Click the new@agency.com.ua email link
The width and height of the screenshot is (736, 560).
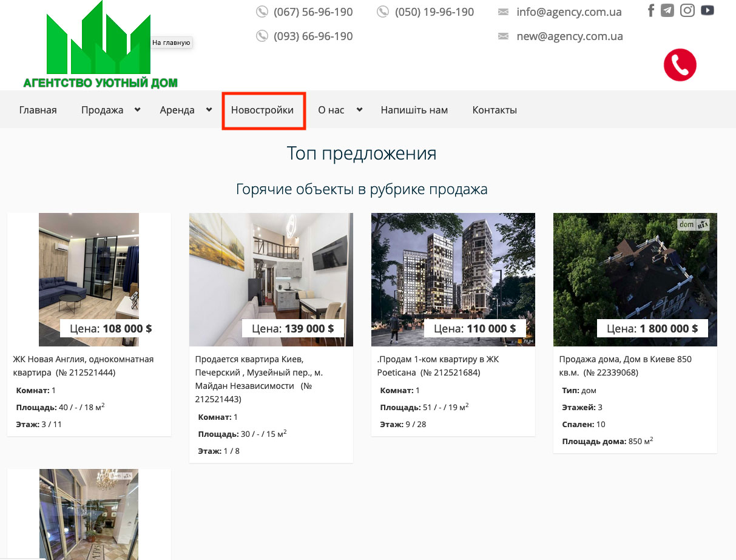pyautogui.click(x=569, y=36)
